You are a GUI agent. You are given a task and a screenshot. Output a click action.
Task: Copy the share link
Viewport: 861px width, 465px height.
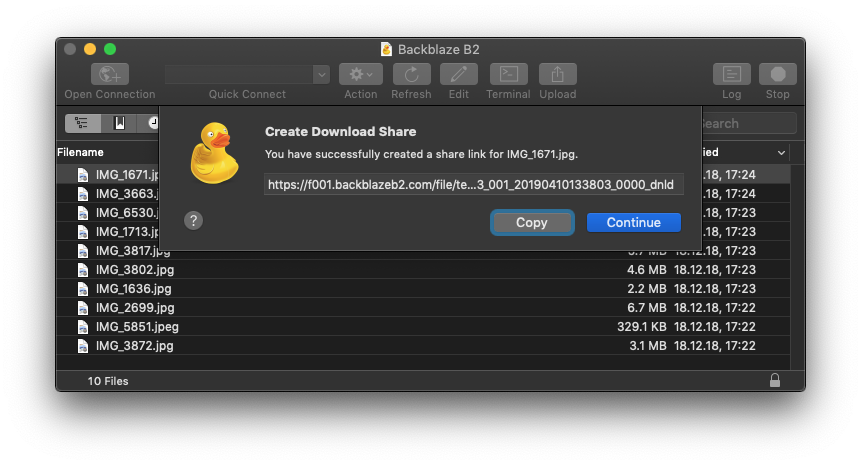pyautogui.click(x=532, y=222)
